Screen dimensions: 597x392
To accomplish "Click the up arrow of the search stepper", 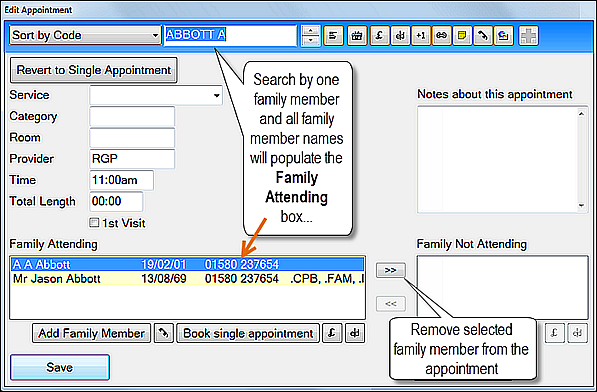I will 311,30.
